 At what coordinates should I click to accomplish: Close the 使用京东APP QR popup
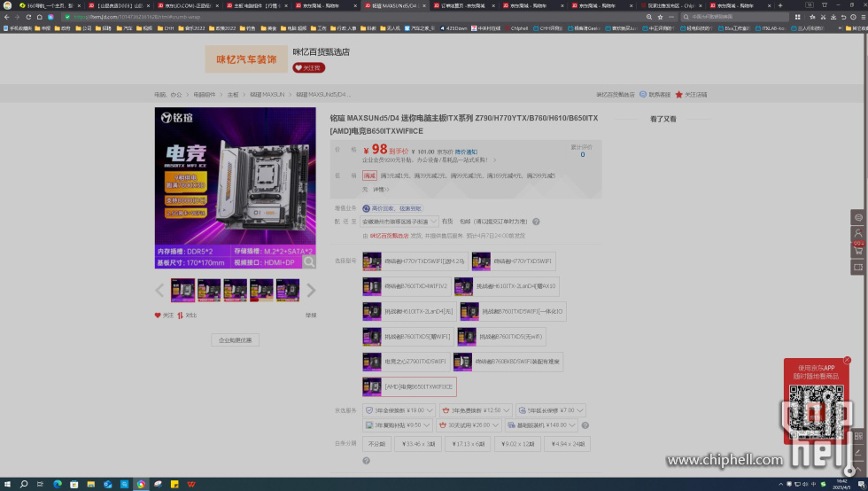(847, 360)
